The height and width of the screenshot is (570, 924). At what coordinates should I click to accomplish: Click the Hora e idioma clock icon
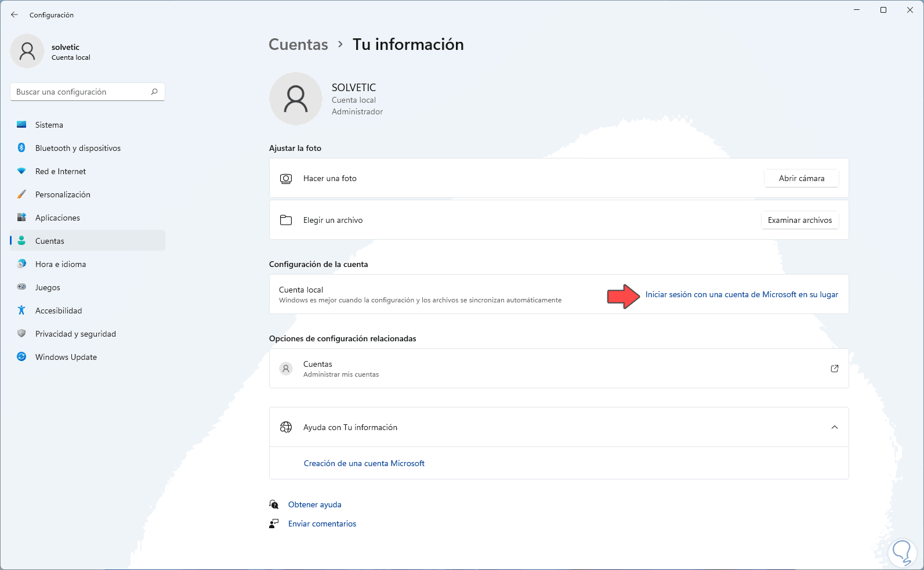(x=21, y=264)
